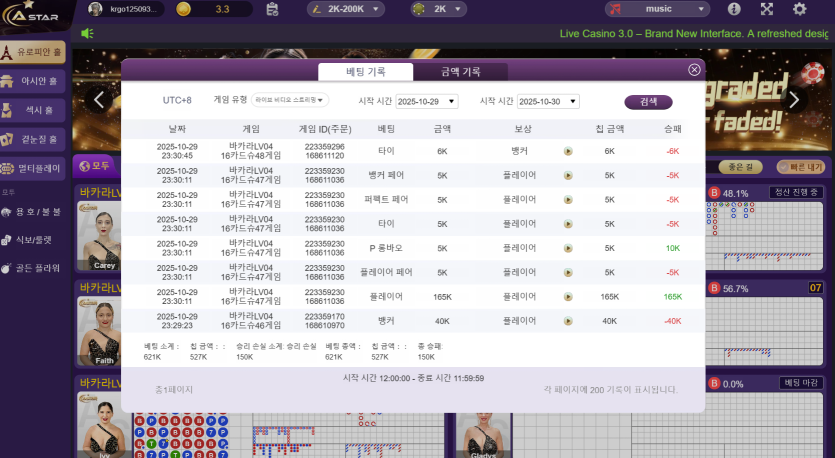Go to next banner with right arrow
Image resolution: width=835 pixels, height=458 pixels.
point(793,99)
